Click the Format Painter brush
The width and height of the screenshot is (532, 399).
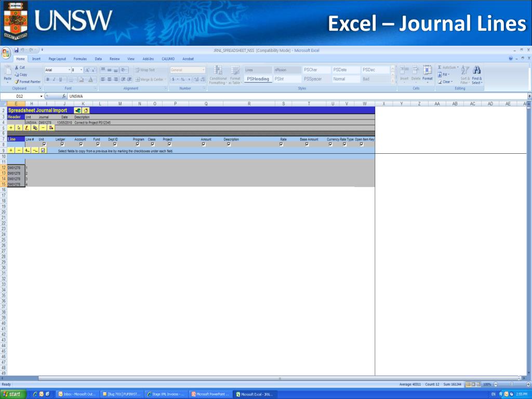click(x=28, y=82)
